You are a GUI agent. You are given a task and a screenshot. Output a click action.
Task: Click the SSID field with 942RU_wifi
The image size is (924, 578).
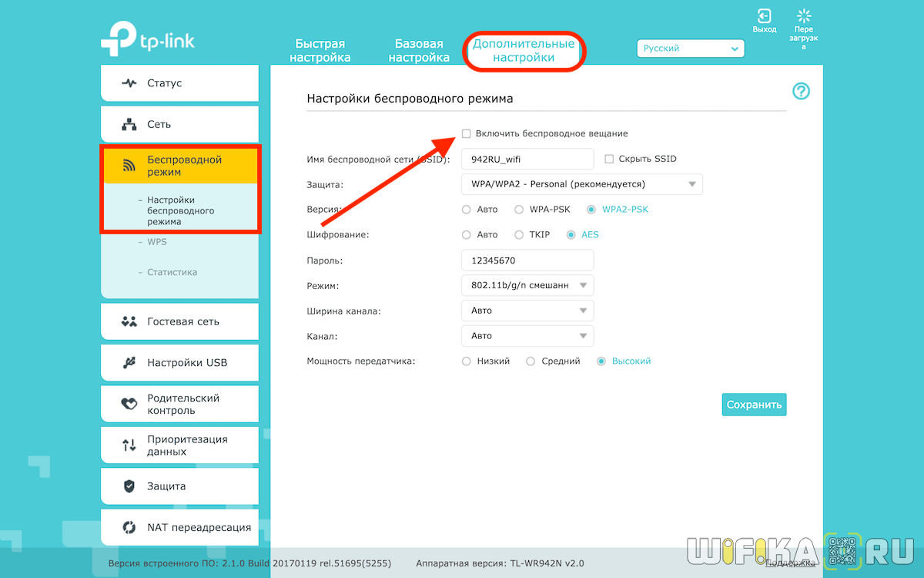click(527, 159)
